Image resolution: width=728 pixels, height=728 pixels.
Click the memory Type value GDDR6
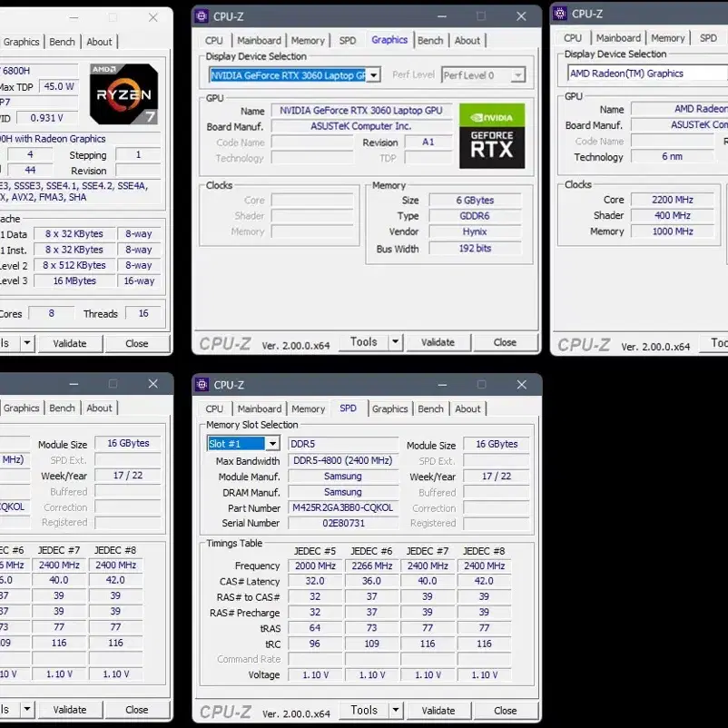pos(475,216)
